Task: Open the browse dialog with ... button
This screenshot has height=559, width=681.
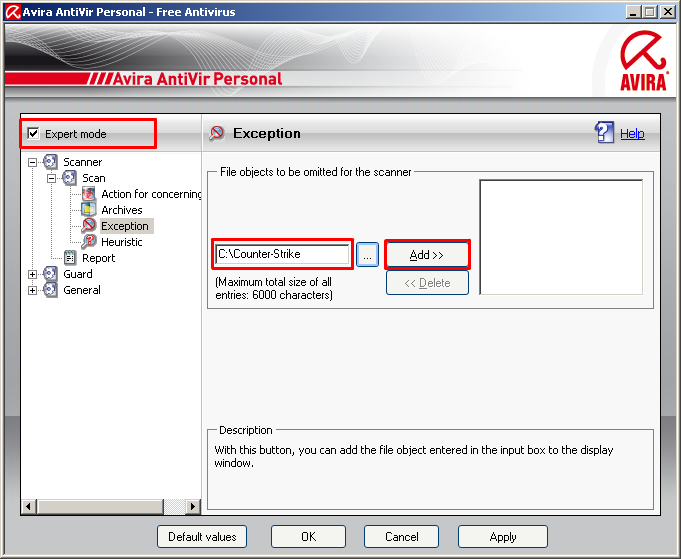Action: pyautogui.click(x=367, y=255)
